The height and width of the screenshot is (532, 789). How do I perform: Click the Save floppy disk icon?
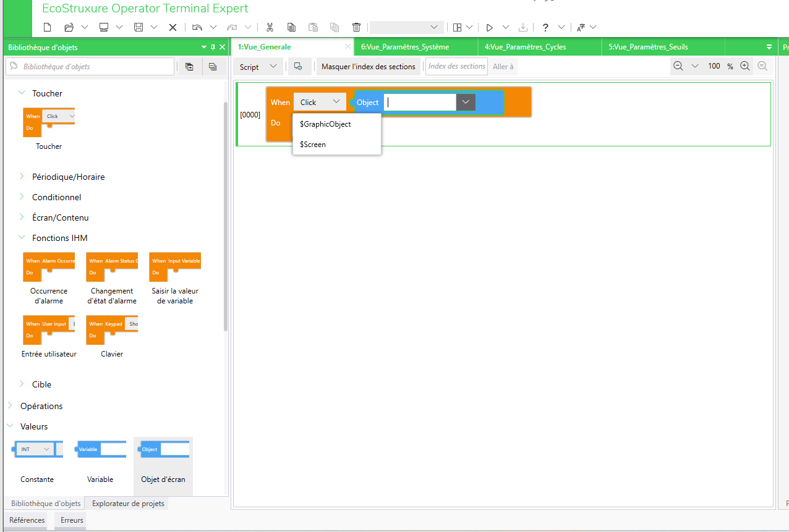pos(139,27)
